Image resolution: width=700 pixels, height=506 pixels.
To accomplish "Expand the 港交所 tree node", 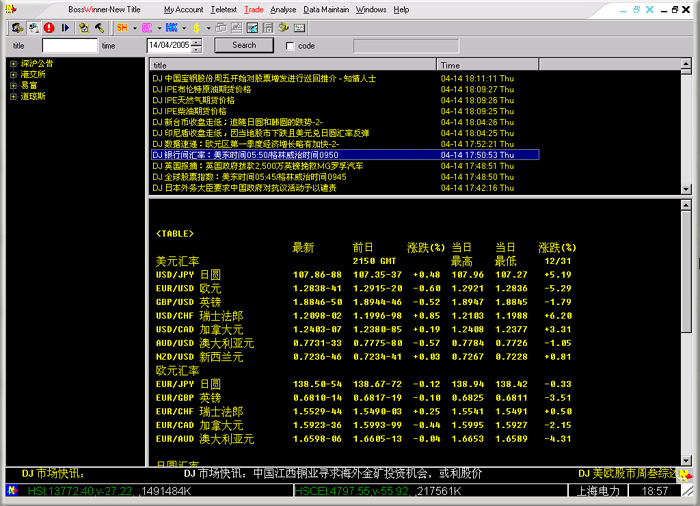I will coord(13,75).
